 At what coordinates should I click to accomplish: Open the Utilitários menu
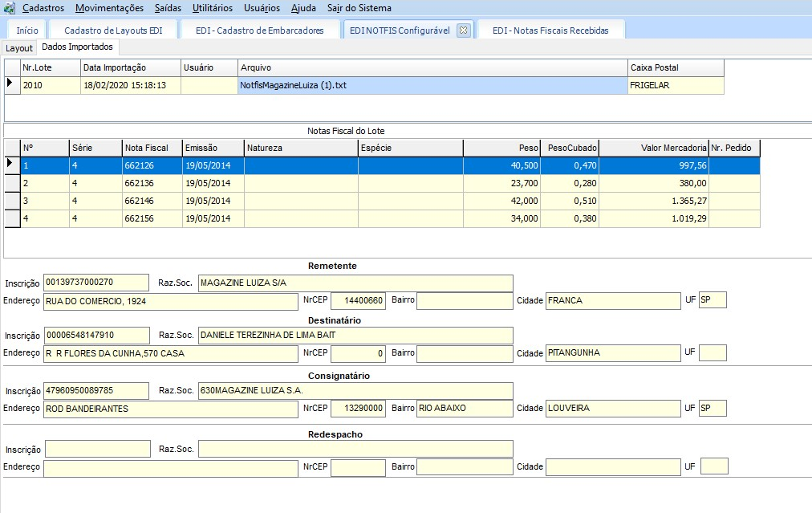click(213, 8)
